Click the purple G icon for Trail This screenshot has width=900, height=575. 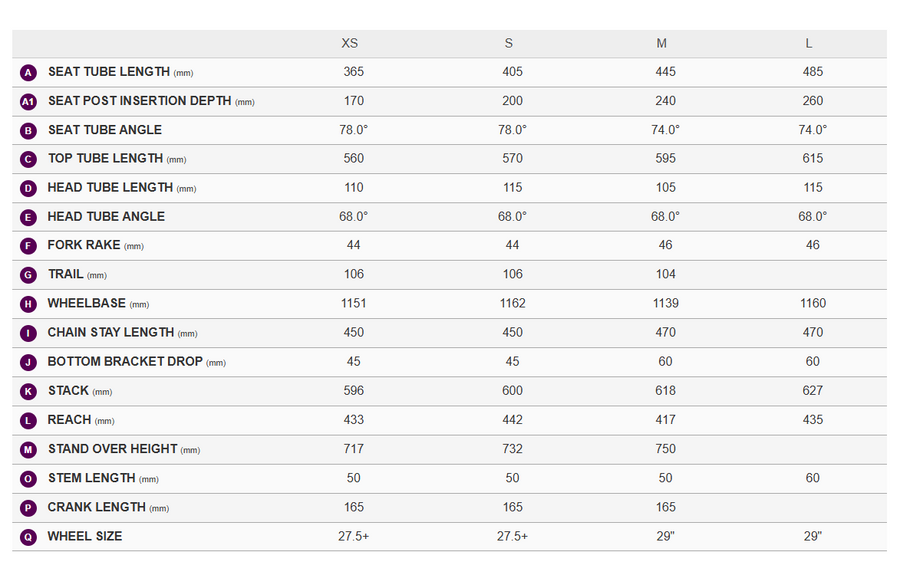(28, 275)
